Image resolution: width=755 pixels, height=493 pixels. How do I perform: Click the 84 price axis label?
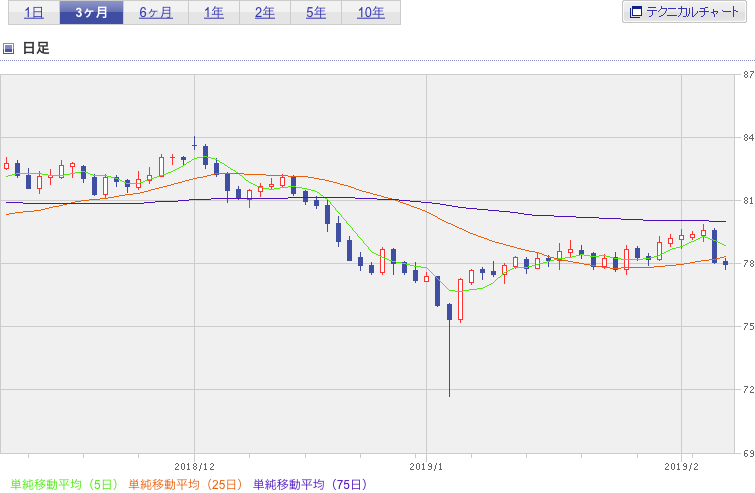click(748, 138)
